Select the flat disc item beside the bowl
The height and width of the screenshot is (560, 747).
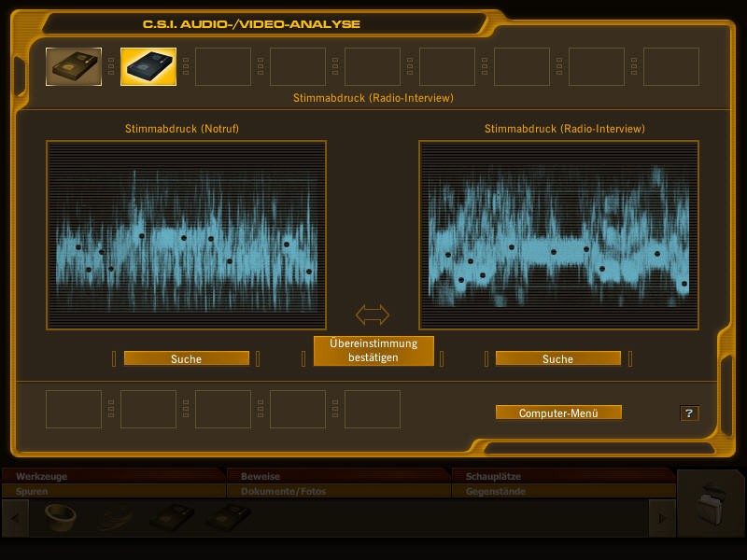click(115, 516)
